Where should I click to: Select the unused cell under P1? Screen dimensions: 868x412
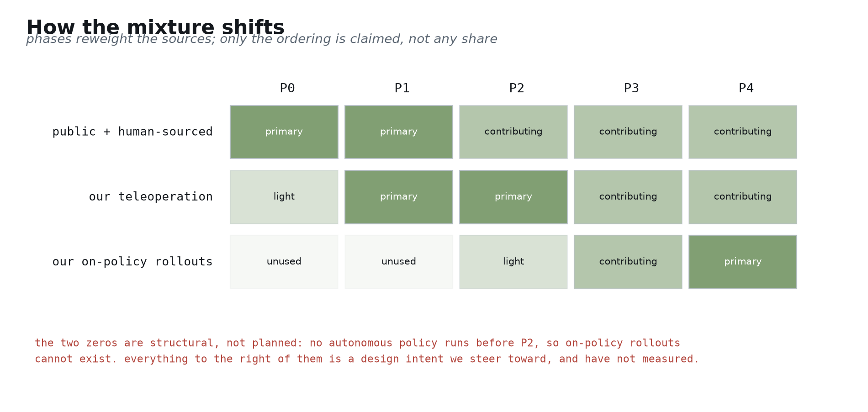pyautogui.click(x=399, y=262)
